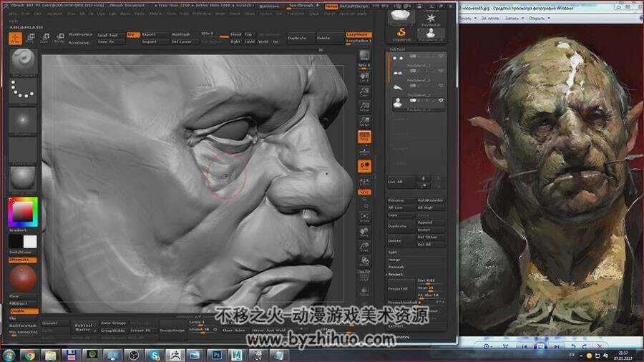
Task: Toggle Persp perspective view button
Action: tap(364, 137)
